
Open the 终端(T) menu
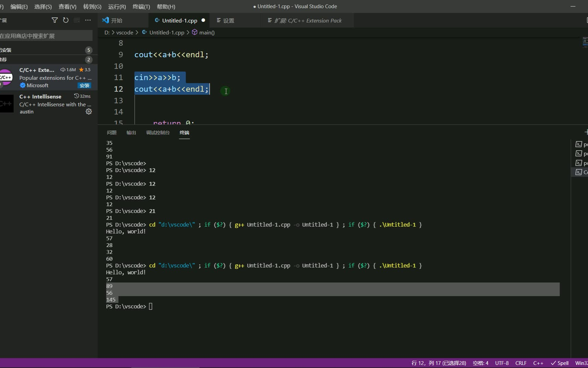[141, 6]
